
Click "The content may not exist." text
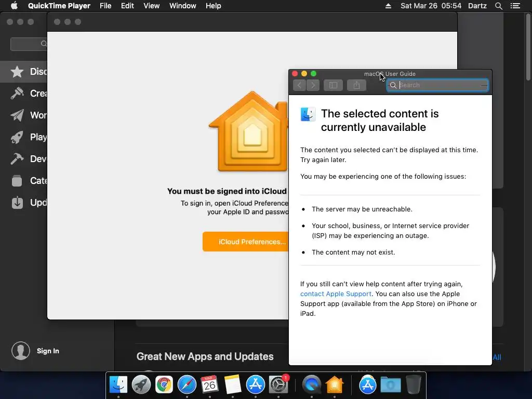(353, 252)
